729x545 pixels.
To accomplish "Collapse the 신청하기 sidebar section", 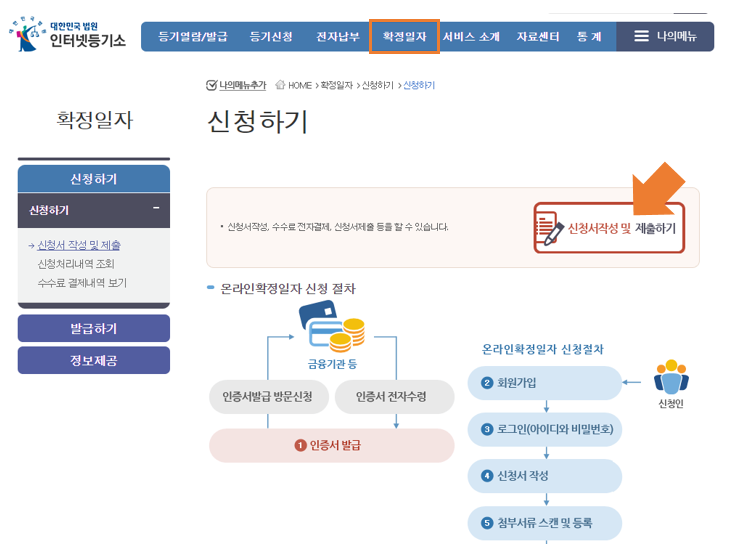I will click(156, 208).
